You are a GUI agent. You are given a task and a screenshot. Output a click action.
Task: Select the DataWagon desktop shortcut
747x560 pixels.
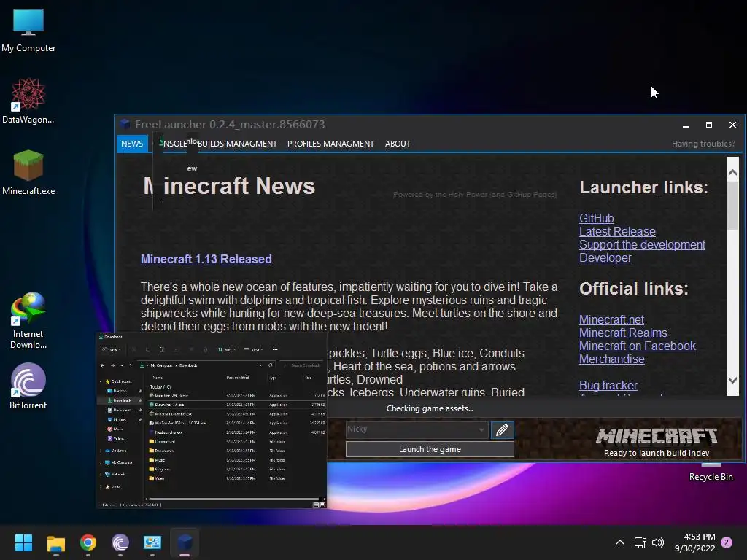(28, 101)
